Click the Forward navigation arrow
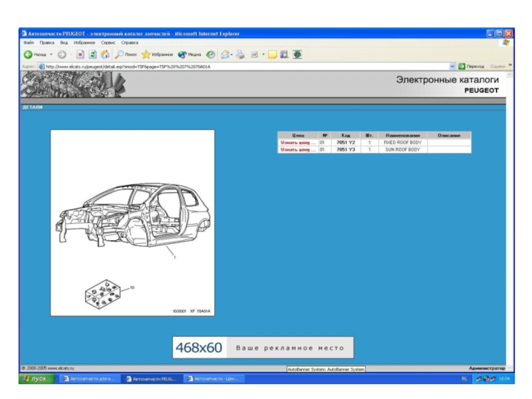This screenshot has height=399, width=532. (x=62, y=55)
